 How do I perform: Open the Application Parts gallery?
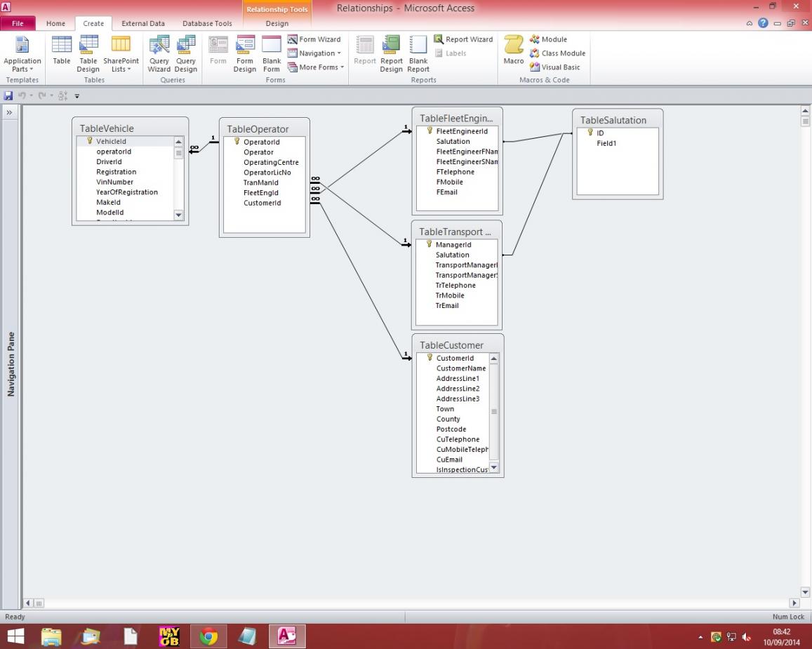coord(22,54)
